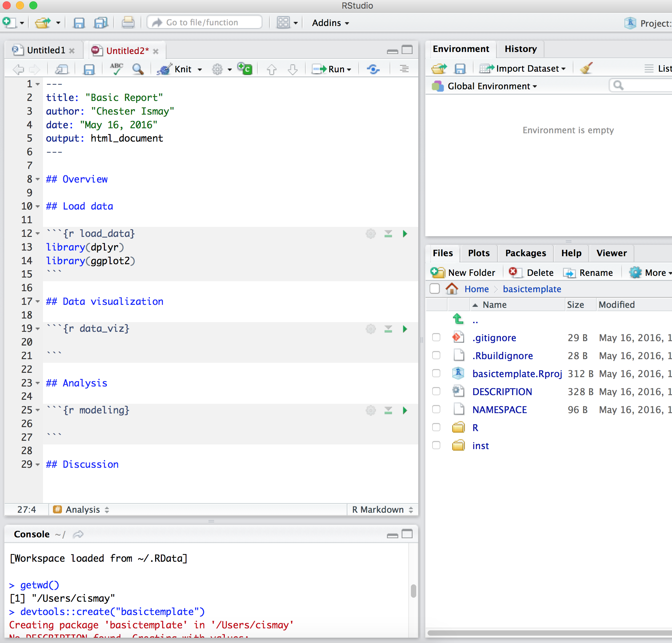Open the History tab

click(520, 49)
